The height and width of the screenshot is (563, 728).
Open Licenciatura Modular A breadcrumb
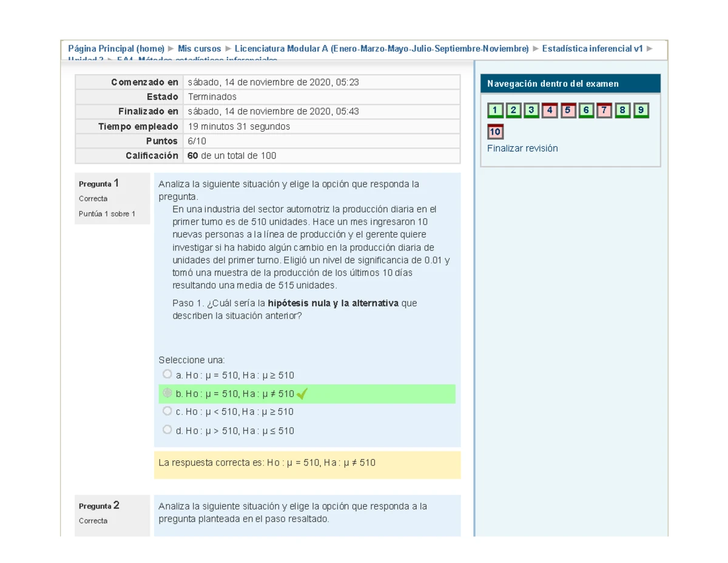point(382,49)
